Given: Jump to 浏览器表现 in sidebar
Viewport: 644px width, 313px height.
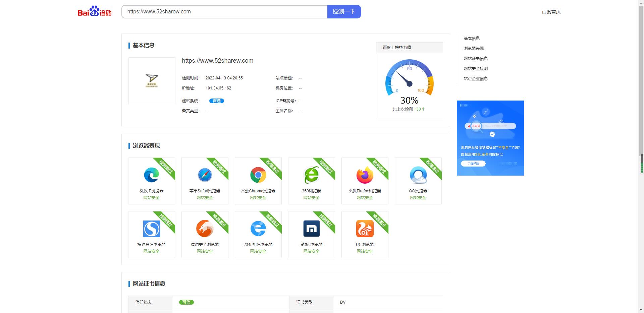Looking at the screenshot, I should pyautogui.click(x=474, y=49).
